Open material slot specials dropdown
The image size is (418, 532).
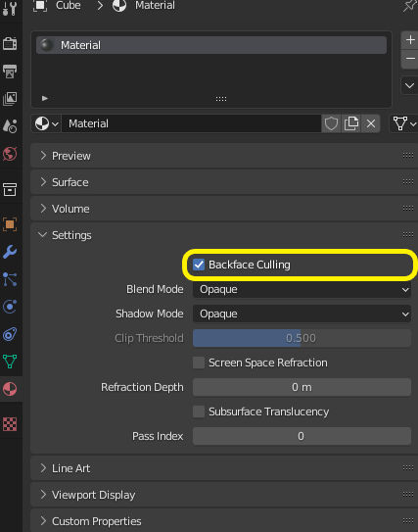(x=409, y=85)
